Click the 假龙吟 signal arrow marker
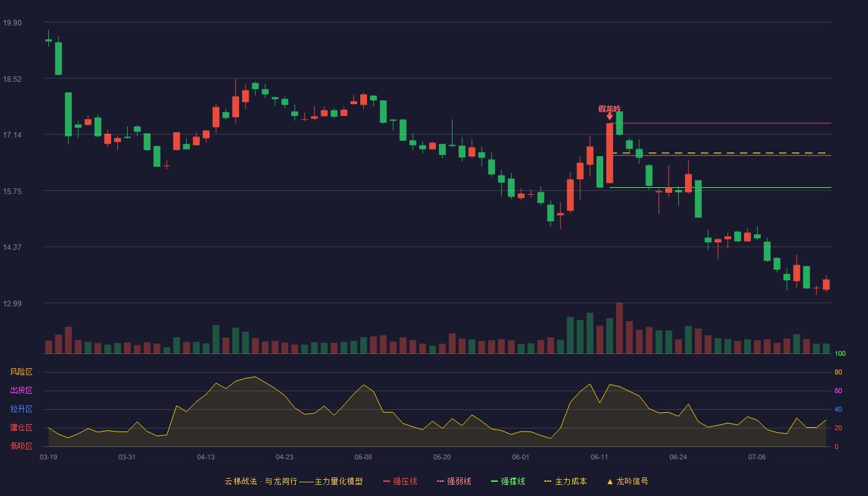The image size is (868, 496). [x=609, y=117]
